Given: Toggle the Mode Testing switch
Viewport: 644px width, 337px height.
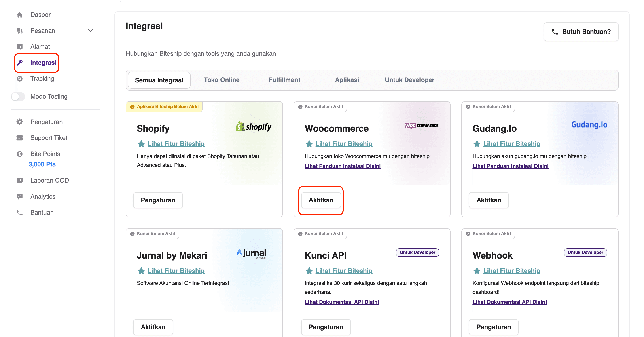Looking at the screenshot, I should [x=18, y=97].
